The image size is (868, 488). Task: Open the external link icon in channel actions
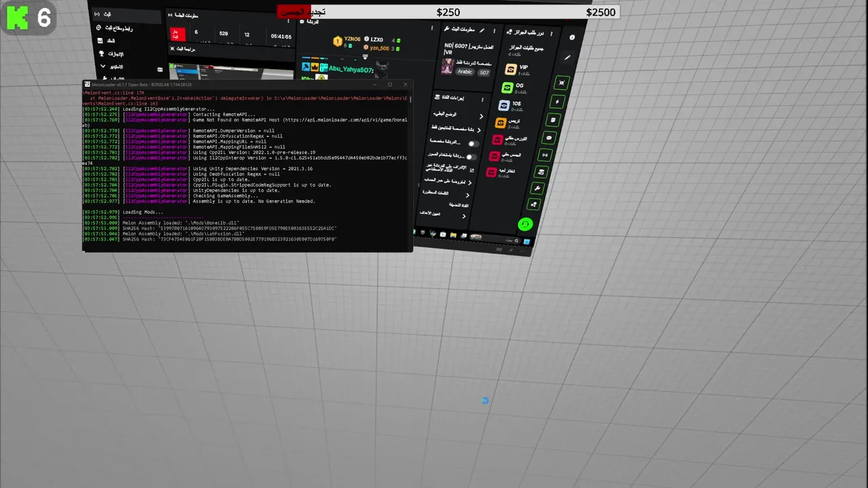472,170
